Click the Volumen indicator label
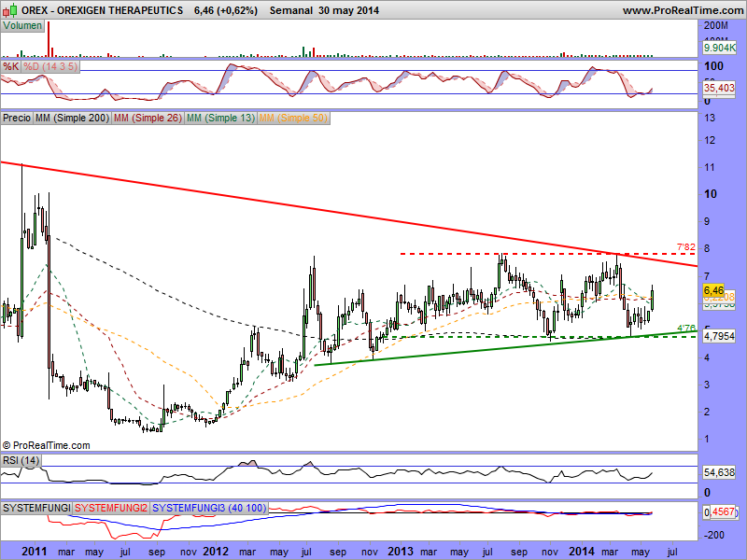 (x=22, y=26)
